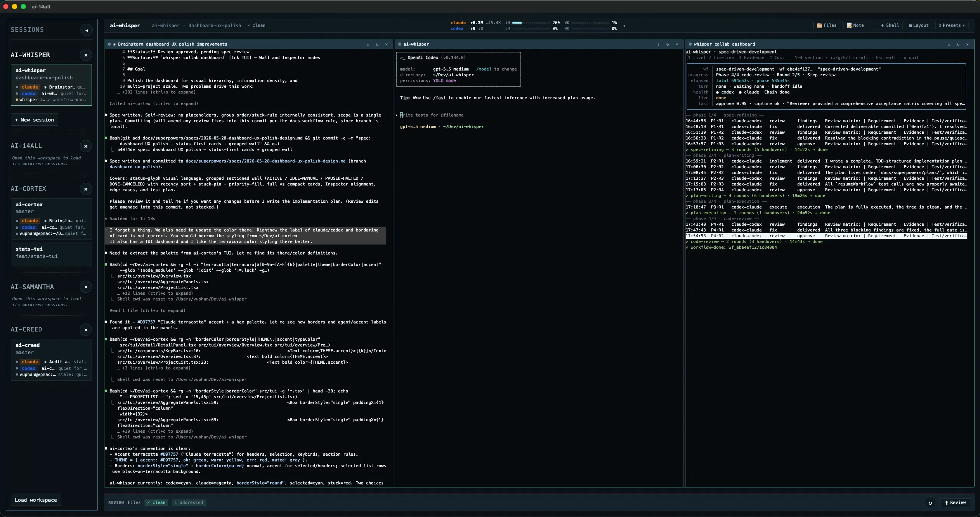Switch to the '1 Live' dashboard section
The height and width of the screenshot is (517, 980).
[696, 58]
